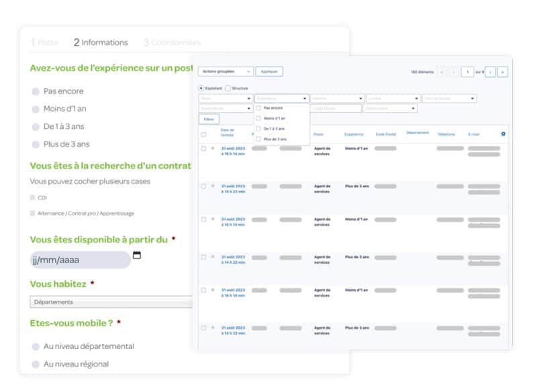Viewport: 537px width, 392px height.
Task: Click the jj/mm/aaaa date input field
Action: [x=80, y=260]
